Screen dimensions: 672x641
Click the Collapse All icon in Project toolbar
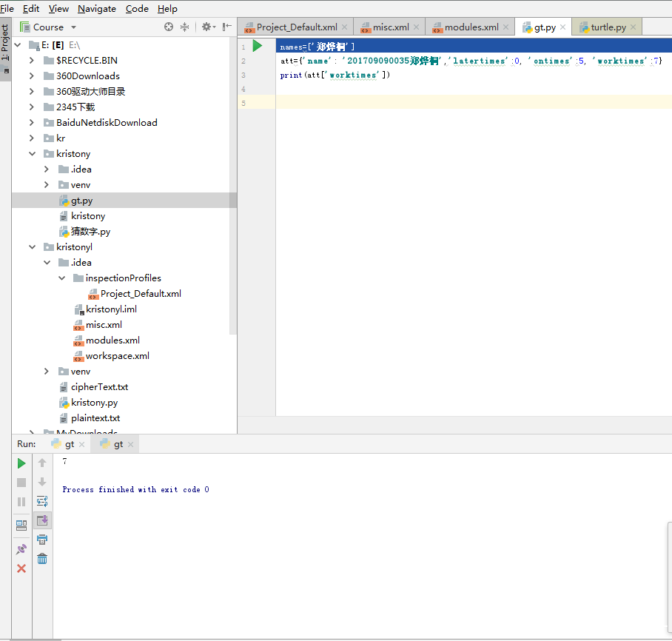186,27
